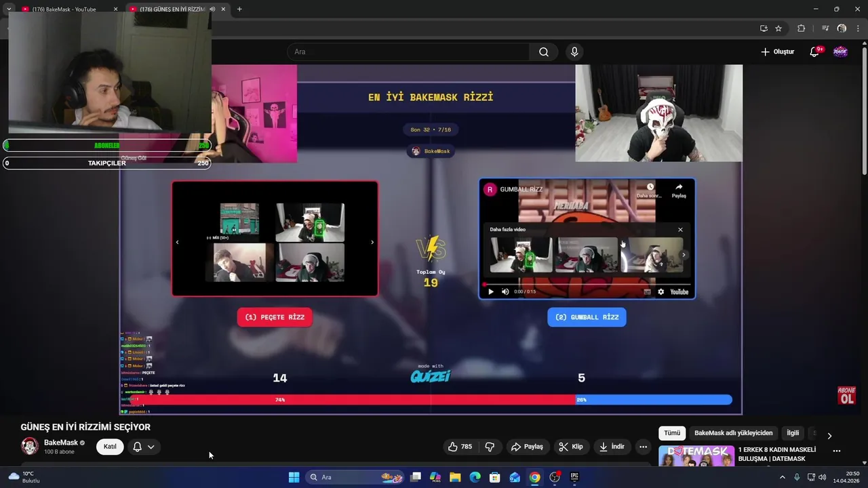The height and width of the screenshot is (488, 868).
Task: Open a new browser tab
Action: [239, 9]
